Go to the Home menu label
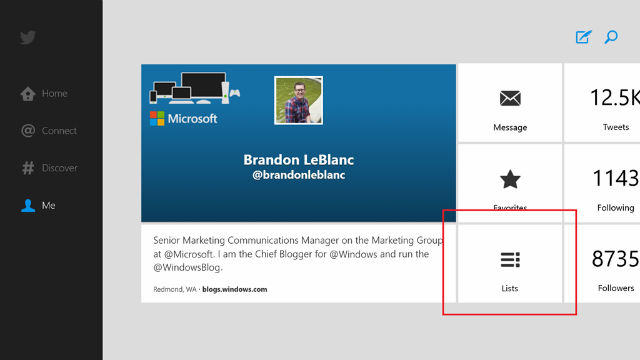Screen dimensions: 640x360 click(55, 93)
